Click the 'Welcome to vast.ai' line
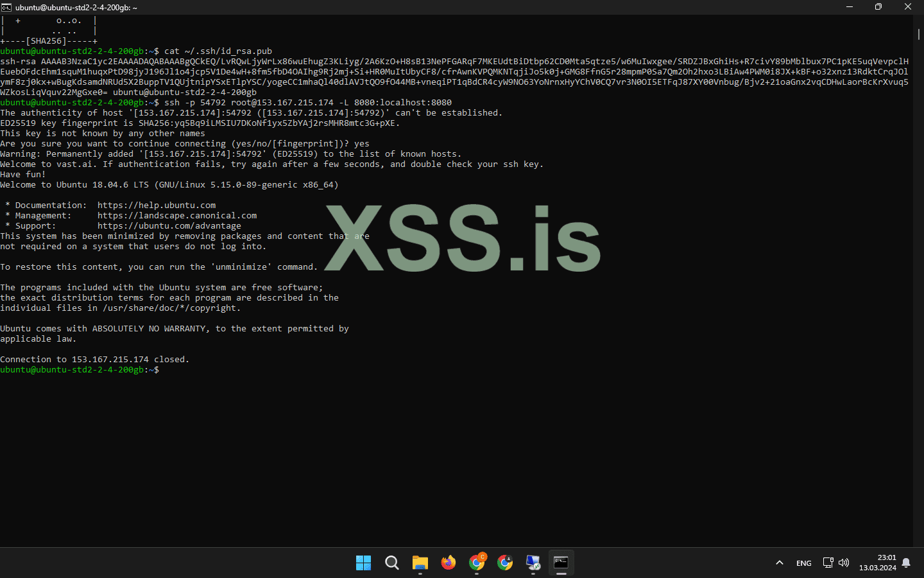924x578 pixels. pyautogui.click(x=272, y=164)
